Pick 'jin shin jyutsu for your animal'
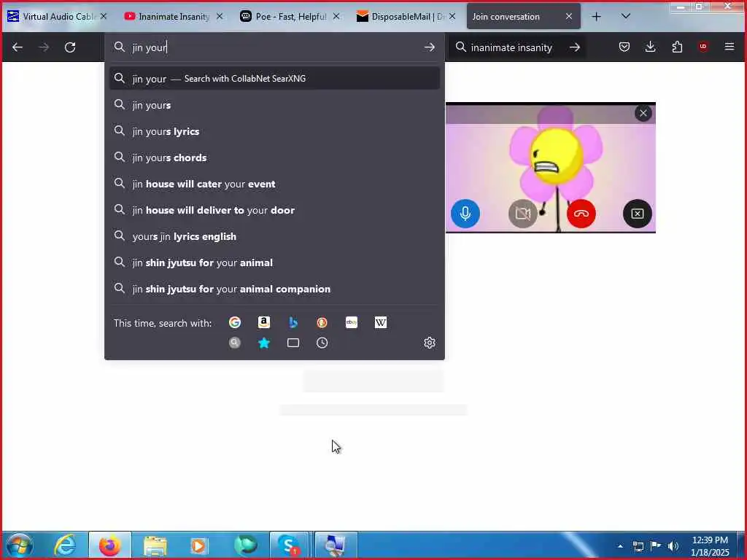747x560 pixels. (274, 262)
